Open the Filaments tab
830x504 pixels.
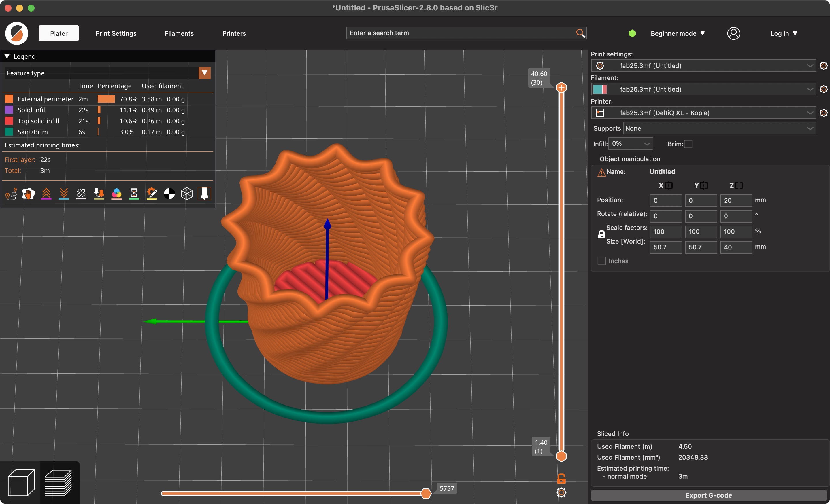[x=179, y=33]
